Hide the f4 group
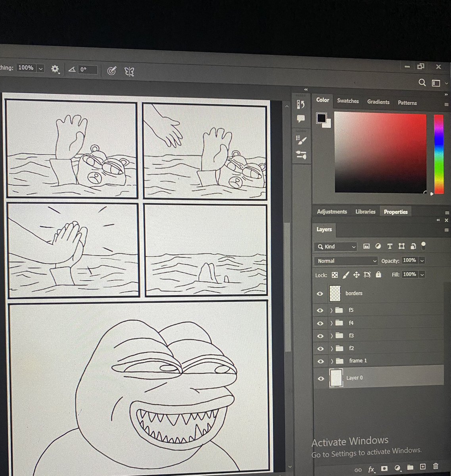The width and height of the screenshot is (451, 476). coord(320,324)
